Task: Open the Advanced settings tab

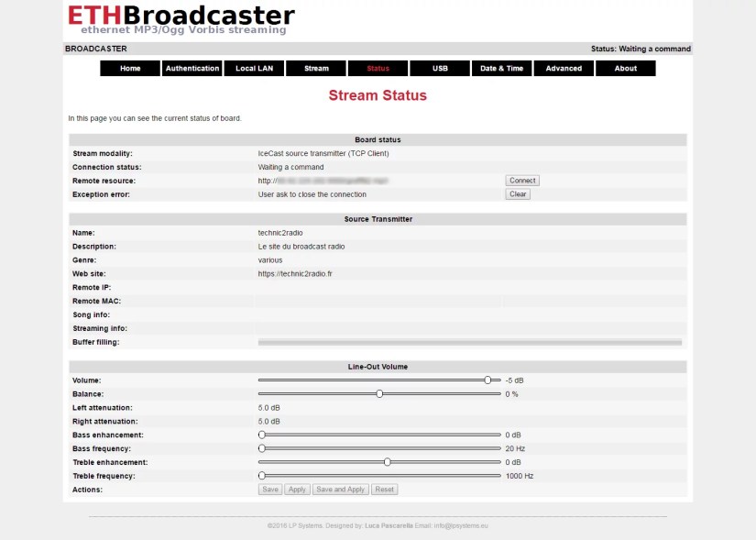Action: click(564, 69)
